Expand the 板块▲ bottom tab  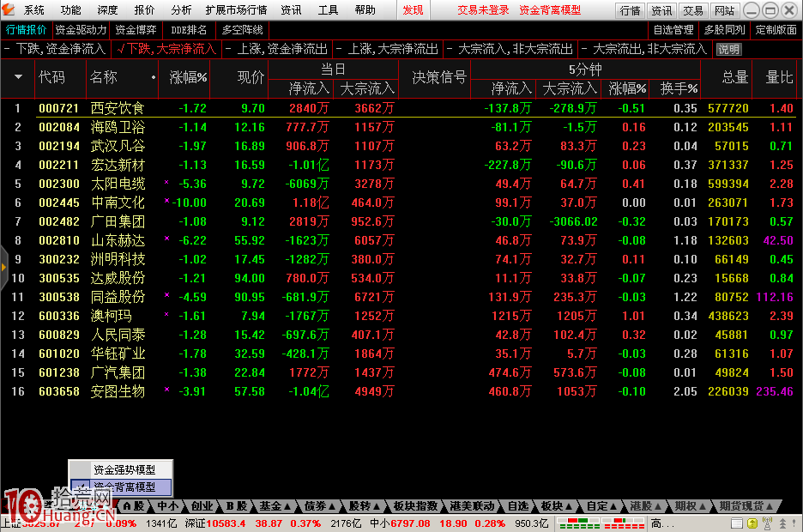click(557, 506)
